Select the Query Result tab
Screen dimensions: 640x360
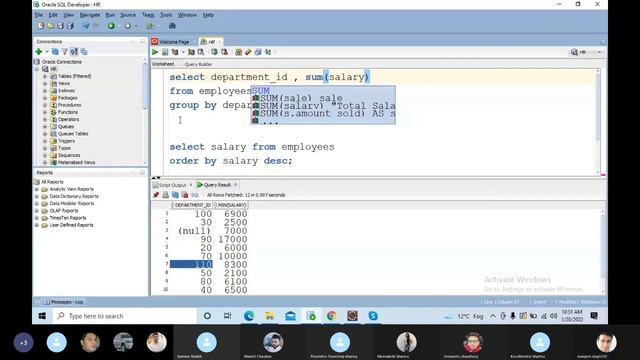[217, 185]
